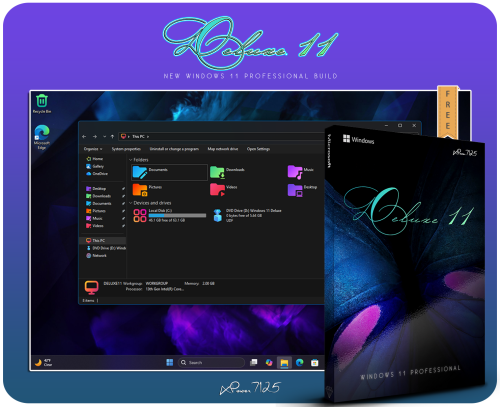This screenshot has width=500, height=407.
Task: Click Map network drive command
Action: point(223,149)
